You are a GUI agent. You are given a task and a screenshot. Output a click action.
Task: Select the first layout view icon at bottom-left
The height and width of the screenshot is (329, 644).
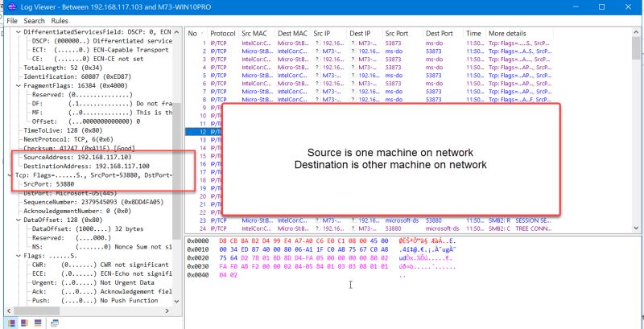12,323
